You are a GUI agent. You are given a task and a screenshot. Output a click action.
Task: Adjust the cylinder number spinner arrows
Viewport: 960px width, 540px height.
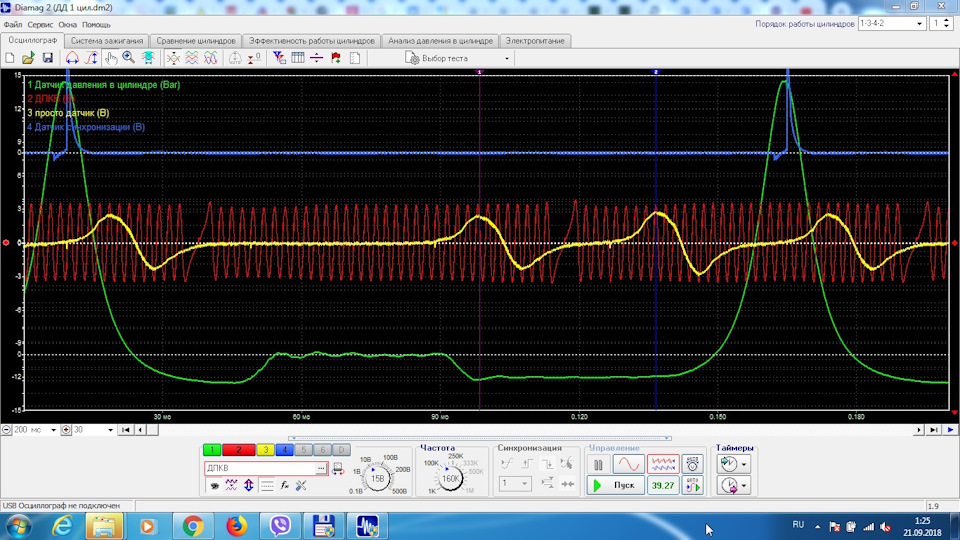(x=947, y=24)
